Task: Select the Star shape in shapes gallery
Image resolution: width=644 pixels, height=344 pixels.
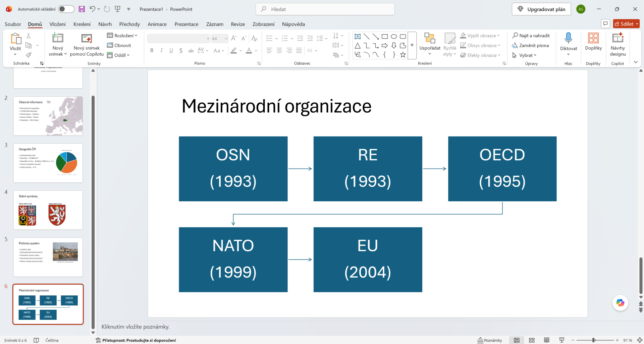Action: [x=403, y=55]
